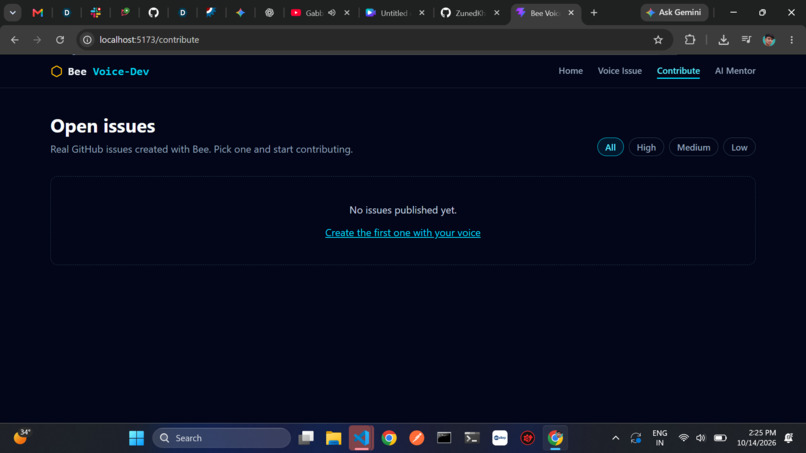Click the Windows taskbar Search box

coord(222,438)
